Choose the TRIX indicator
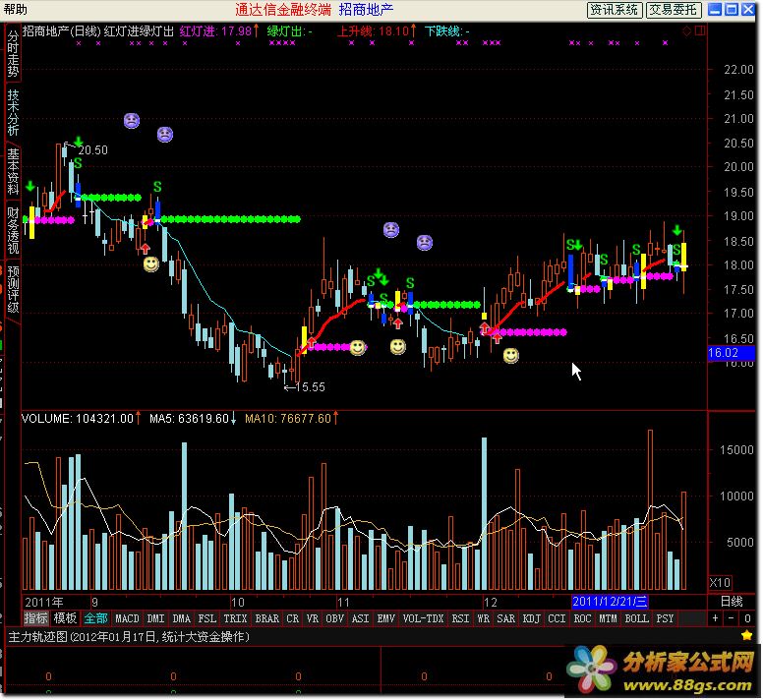Viewport: 763px width, 700px height. tap(236, 617)
